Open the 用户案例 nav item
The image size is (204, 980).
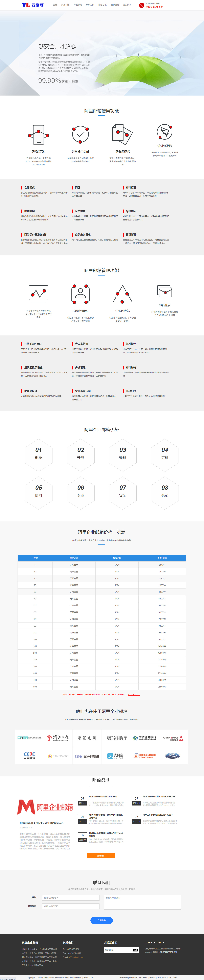[x=90, y=5]
